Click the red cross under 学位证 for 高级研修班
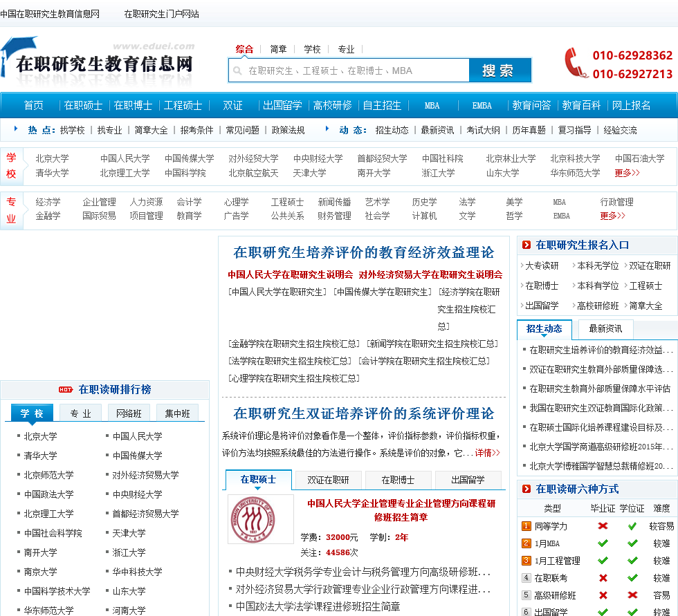The width and height of the screenshot is (678, 616). click(632, 595)
